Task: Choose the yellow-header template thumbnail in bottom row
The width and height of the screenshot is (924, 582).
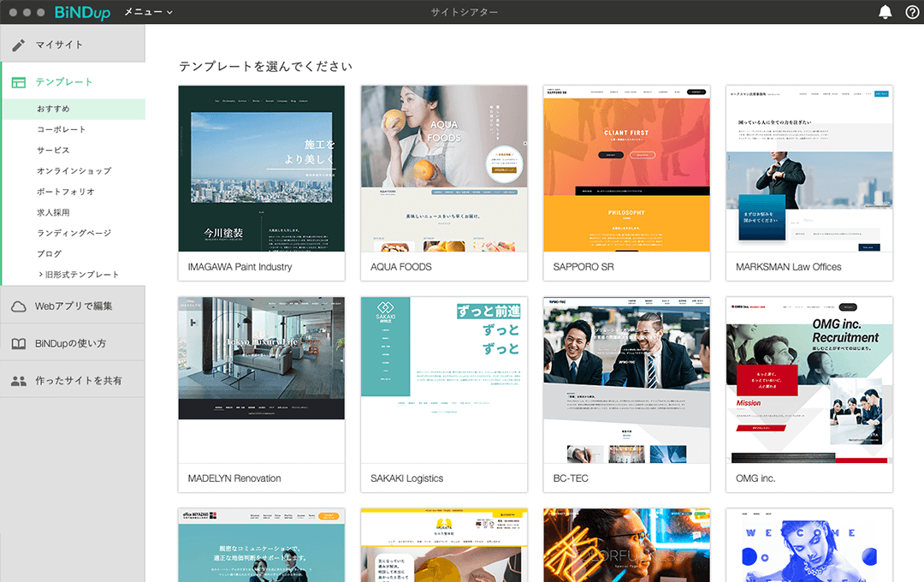Action: coord(444,545)
